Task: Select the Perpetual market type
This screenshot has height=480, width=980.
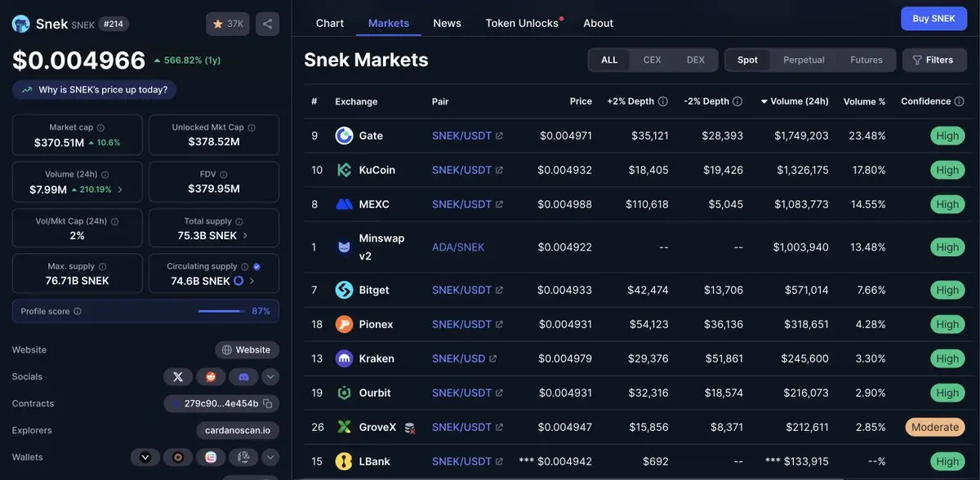Action: click(804, 60)
